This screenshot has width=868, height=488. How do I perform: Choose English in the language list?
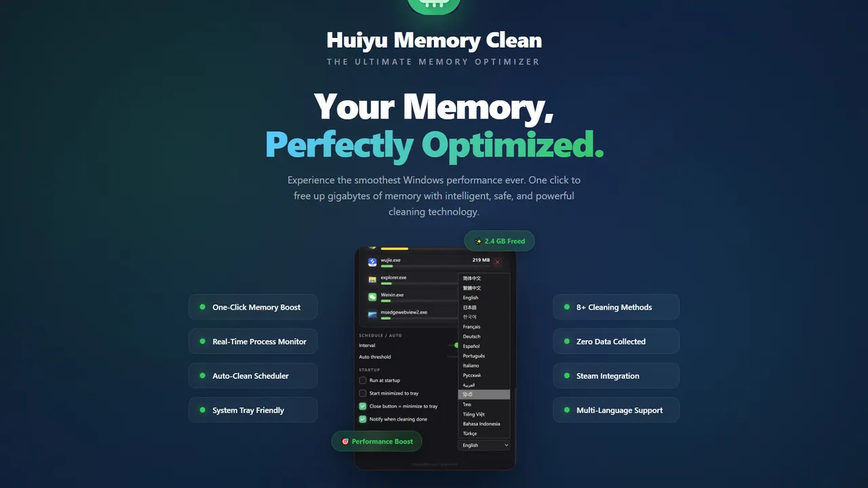click(x=484, y=298)
